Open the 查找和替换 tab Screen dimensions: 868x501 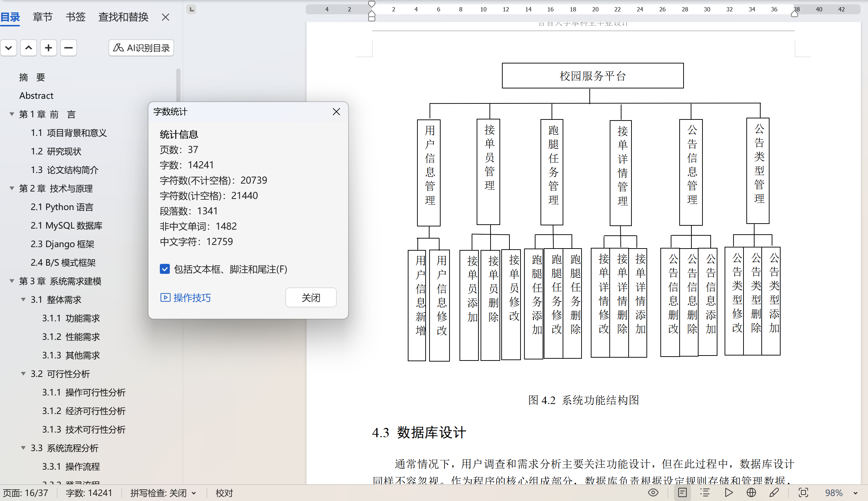[123, 17]
